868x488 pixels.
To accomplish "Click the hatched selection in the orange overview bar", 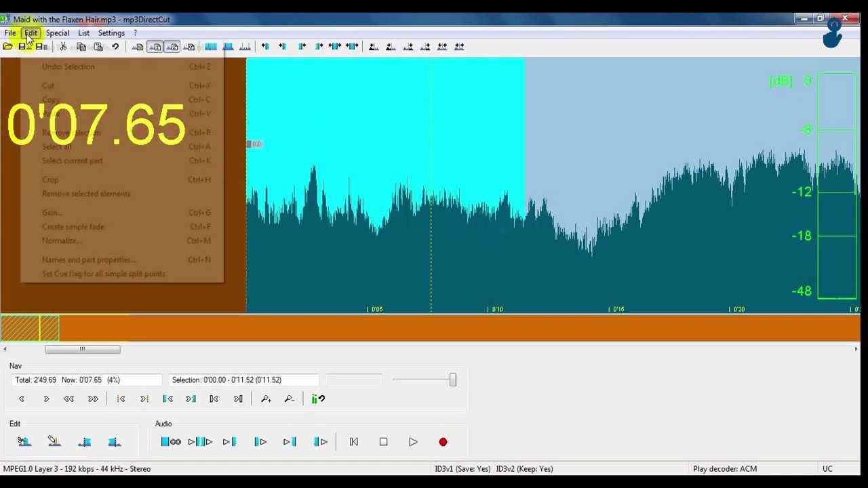I will pyautogui.click(x=30, y=329).
